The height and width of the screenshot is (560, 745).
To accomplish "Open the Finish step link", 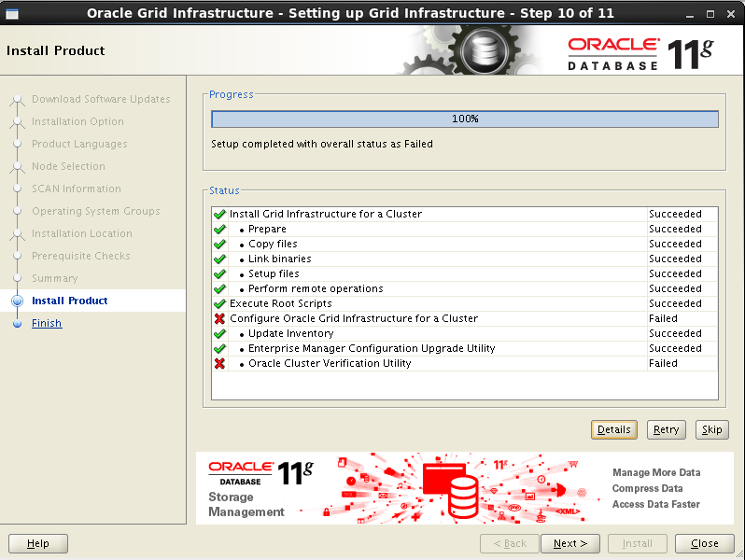I will click(47, 323).
